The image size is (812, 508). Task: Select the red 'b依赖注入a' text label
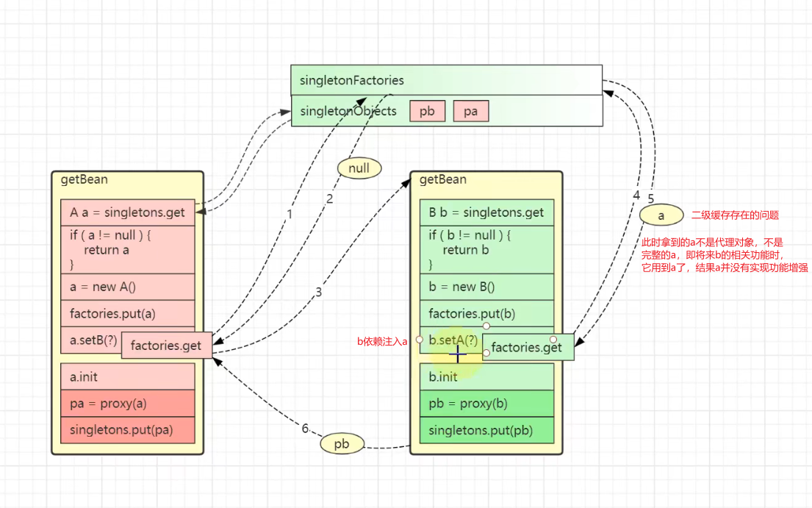coord(382,341)
